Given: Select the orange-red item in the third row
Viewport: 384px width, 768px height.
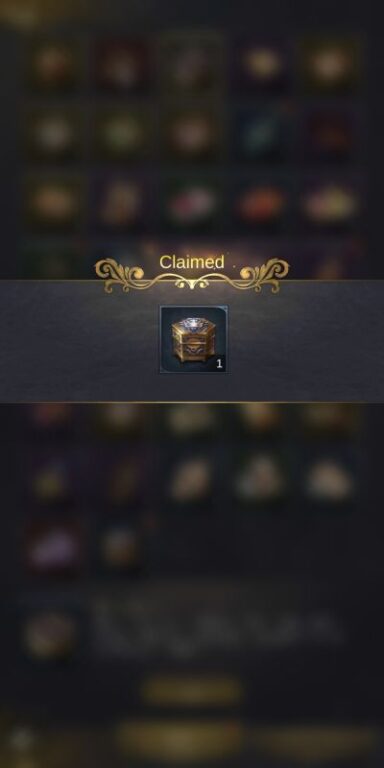Looking at the screenshot, I should [x=262, y=203].
